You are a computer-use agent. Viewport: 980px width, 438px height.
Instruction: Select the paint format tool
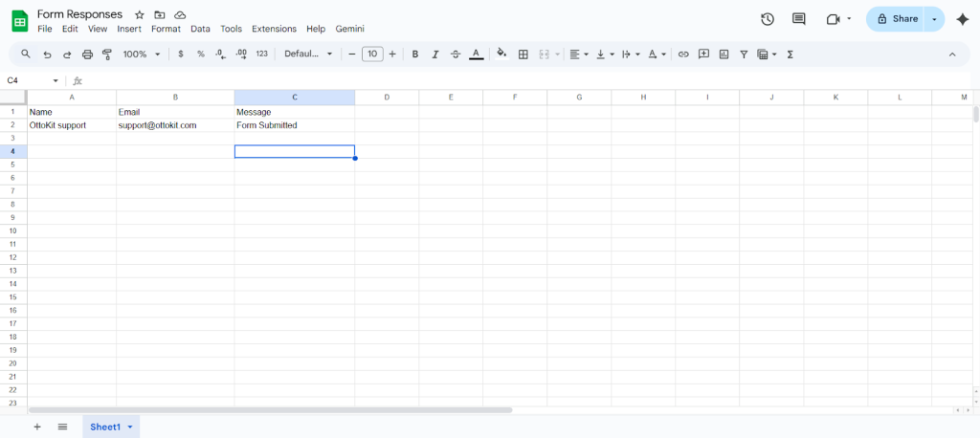pyautogui.click(x=107, y=55)
